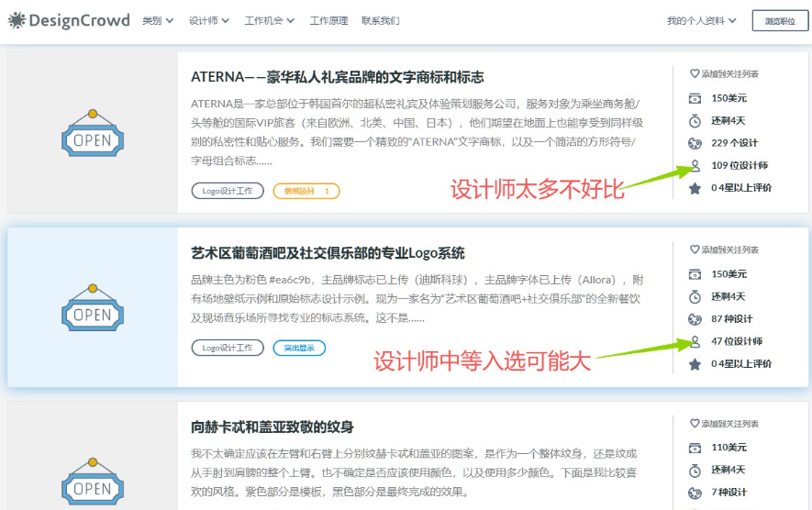Add ATERNA project to watchlist heart
The image size is (812, 510).
[x=695, y=74]
